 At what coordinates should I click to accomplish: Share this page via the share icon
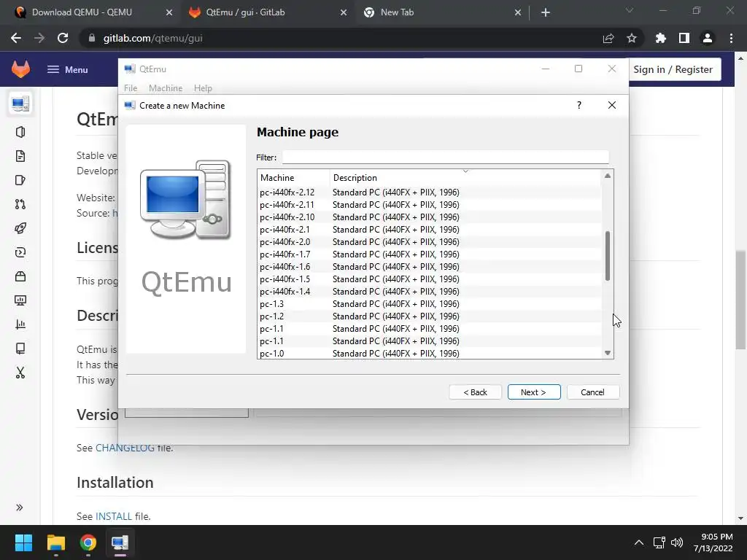(608, 38)
